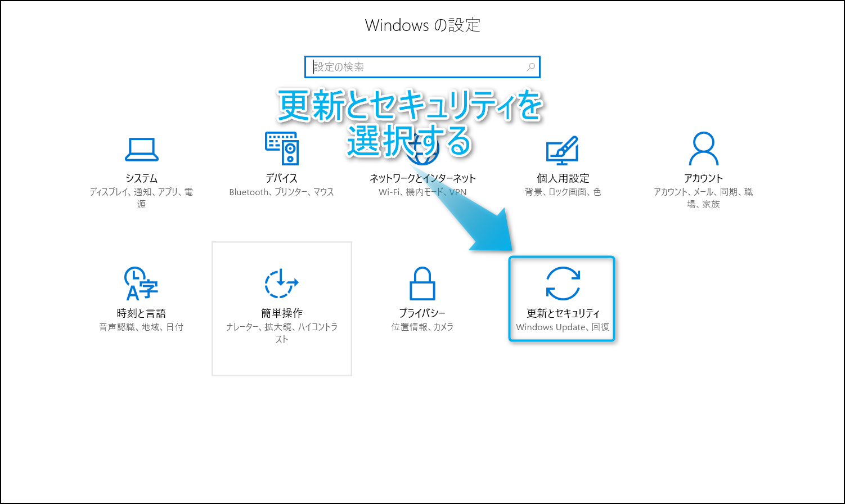This screenshot has width=845, height=504.
Task: Select the 簡単操作 tile label
Action: tap(281, 313)
